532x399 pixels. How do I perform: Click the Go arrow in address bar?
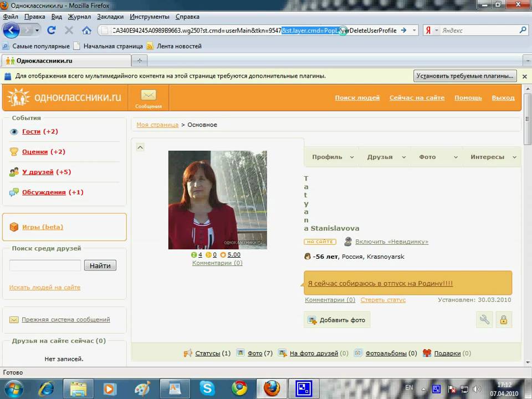point(404,30)
